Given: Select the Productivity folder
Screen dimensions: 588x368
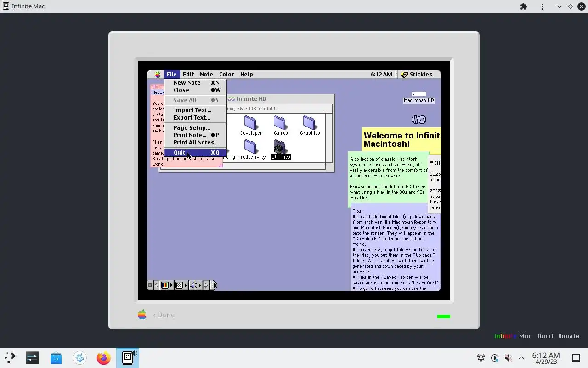Looking at the screenshot, I should coord(251,149).
